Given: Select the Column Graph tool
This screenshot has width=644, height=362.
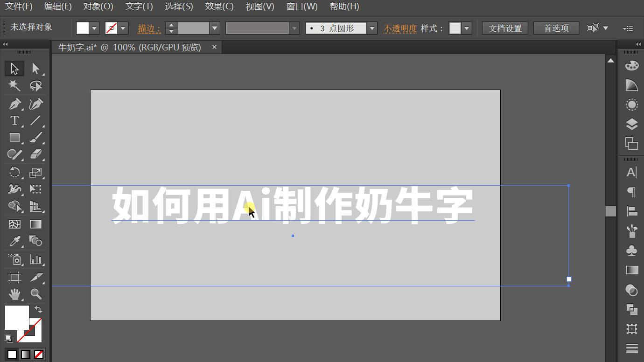Looking at the screenshot, I should pyautogui.click(x=35, y=259).
